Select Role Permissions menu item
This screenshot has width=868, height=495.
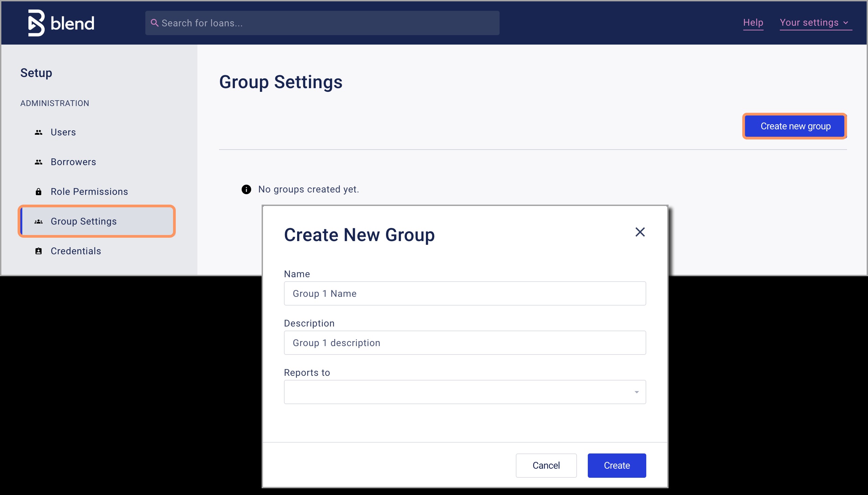pos(89,192)
